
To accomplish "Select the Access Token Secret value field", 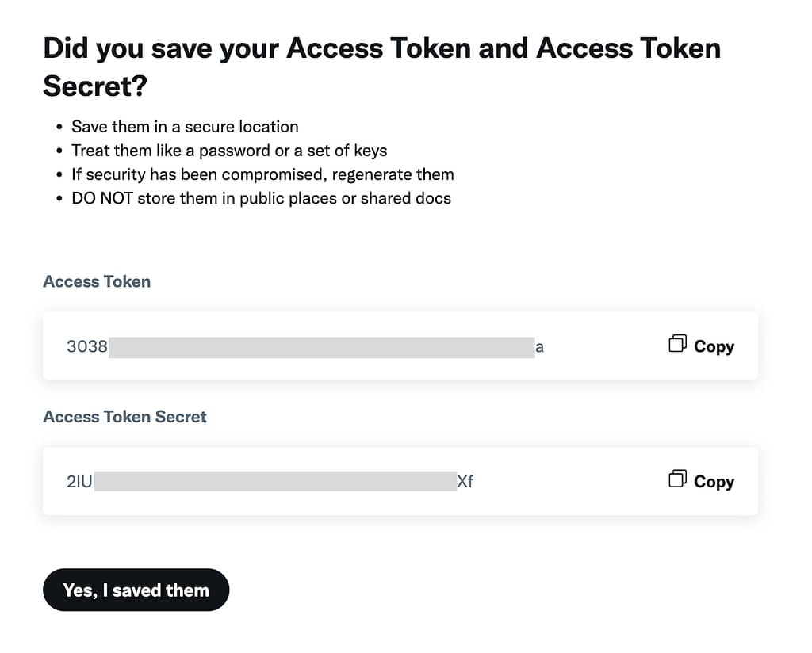I will coord(400,481).
